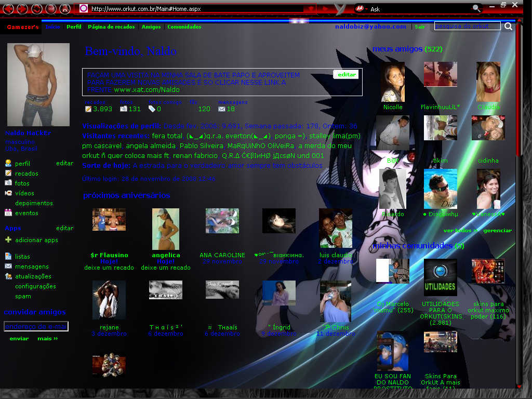Click editar next to Apps
Image resolution: width=532 pixels, height=399 pixels.
tap(64, 228)
